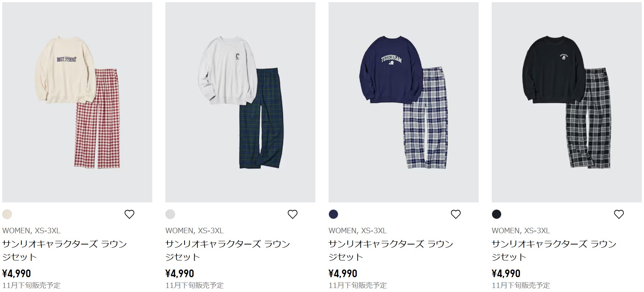Open the green tartan pants set image
Viewport: 644px width, 292px height.
pyautogui.click(x=240, y=102)
